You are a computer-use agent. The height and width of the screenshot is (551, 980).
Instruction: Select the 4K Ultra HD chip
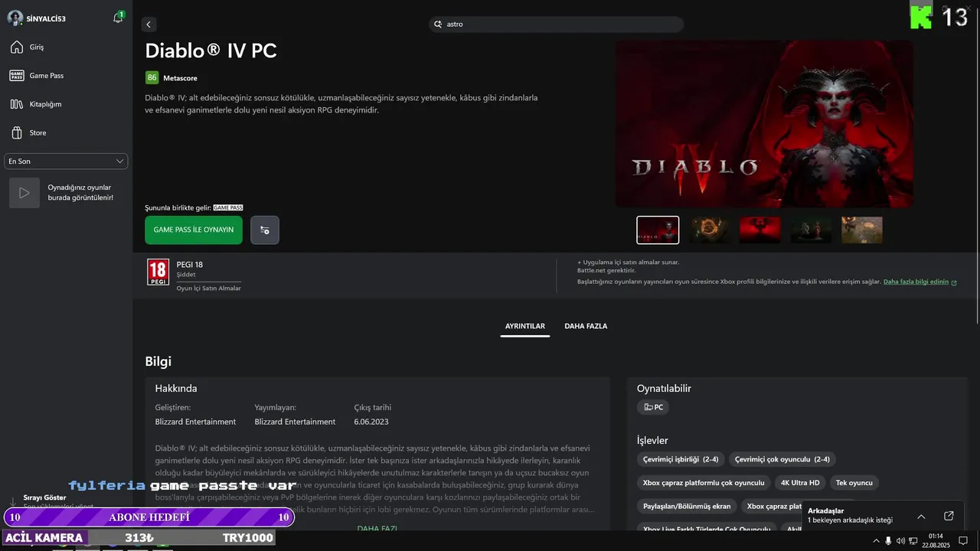click(800, 483)
